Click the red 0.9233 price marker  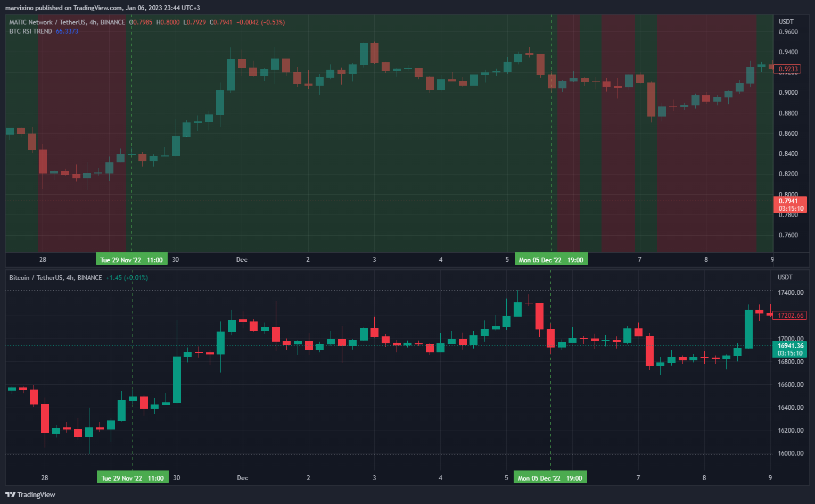pyautogui.click(x=788, y=69)
